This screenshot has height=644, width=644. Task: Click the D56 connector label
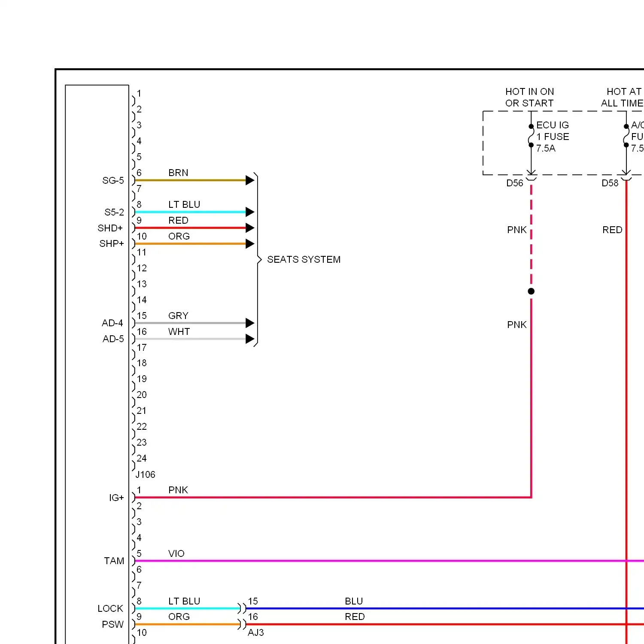(515, 183)
